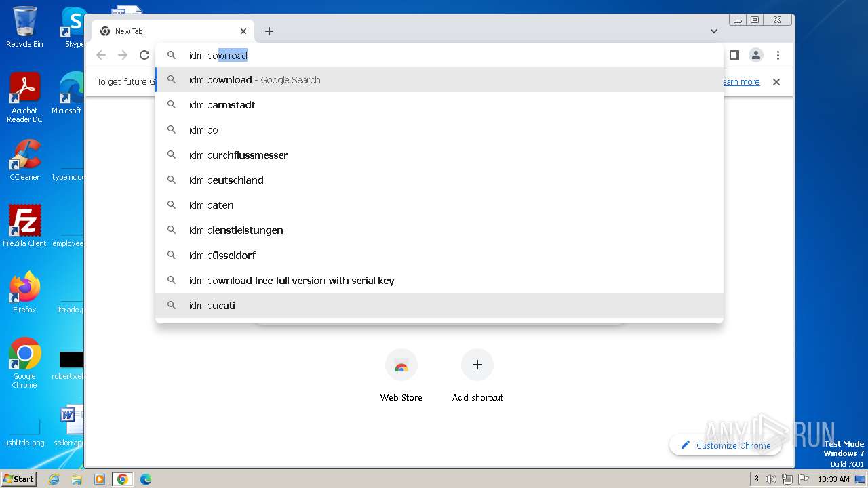This screenshot has height=488, width=868.
Task: Open Acrobat Reader DC desktop icon
Action: coord(24,98)
